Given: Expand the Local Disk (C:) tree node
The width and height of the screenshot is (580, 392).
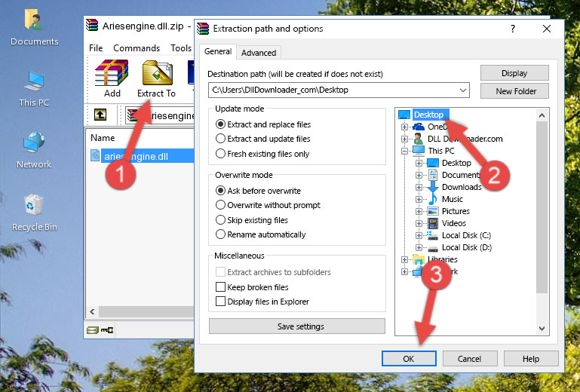Looking at the screenshot, I should click(419, 235).
